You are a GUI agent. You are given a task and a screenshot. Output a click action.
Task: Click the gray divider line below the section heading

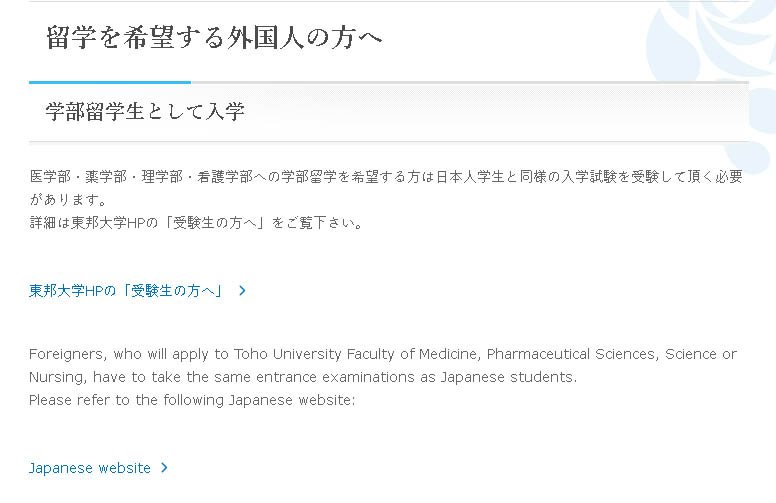pos(388,142)
